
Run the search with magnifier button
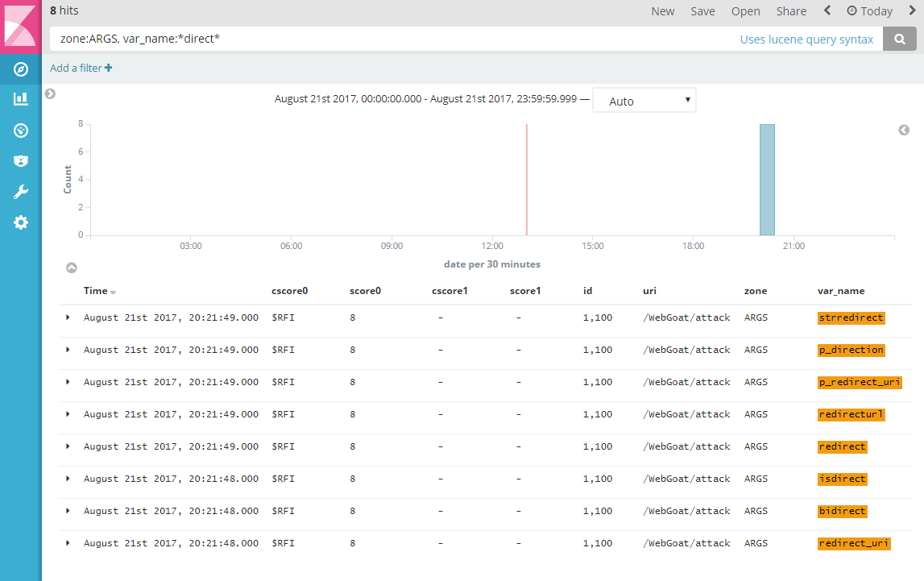[x=899, y=39]
